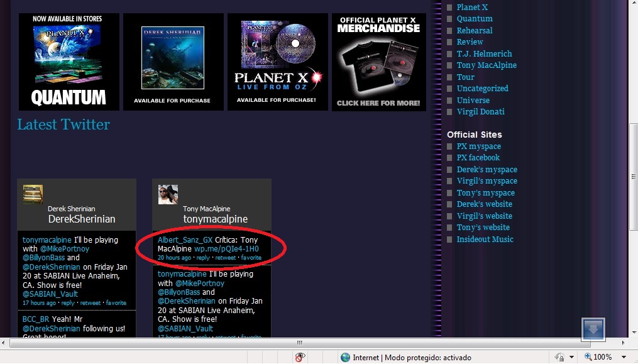
Task: Click Tony MacAlpine's Twitter avatar
Action: point(168,195)
